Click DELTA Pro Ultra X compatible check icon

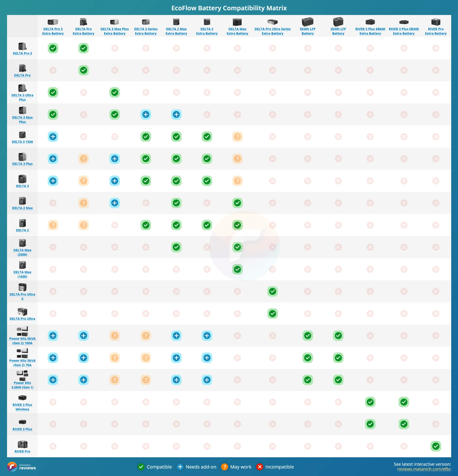[273, 291]
